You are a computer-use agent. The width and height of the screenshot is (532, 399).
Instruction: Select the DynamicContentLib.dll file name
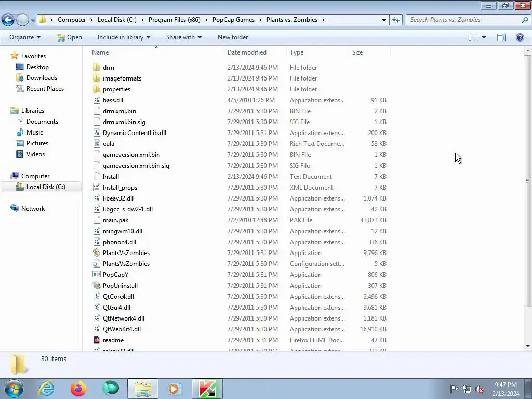click(x=135, y=132)
